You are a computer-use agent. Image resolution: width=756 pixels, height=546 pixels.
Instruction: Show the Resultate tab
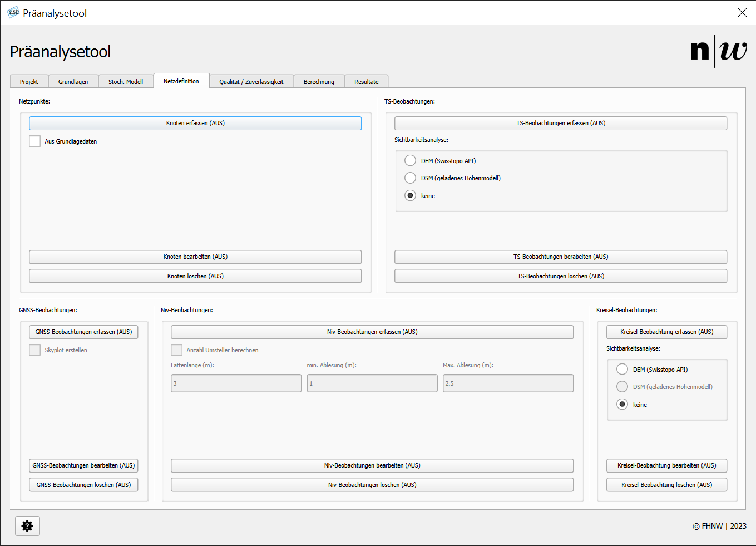tap(367, 82)
